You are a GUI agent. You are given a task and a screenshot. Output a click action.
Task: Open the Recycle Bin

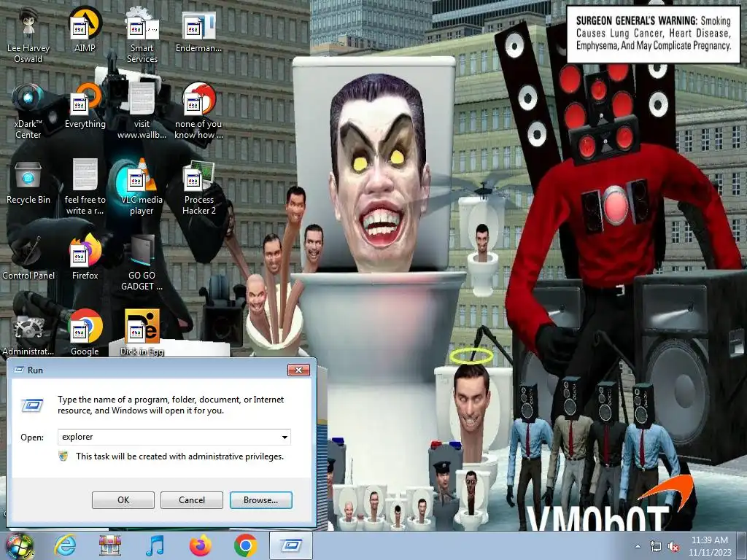point(28,182)
